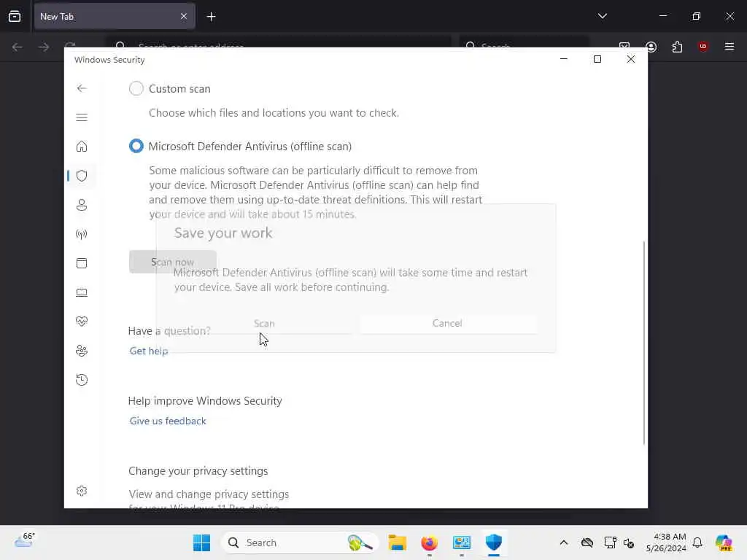Open a new browser tab with plus
Image resolution: width=747 pixels, height=560 pixels.
click(211, 17)
